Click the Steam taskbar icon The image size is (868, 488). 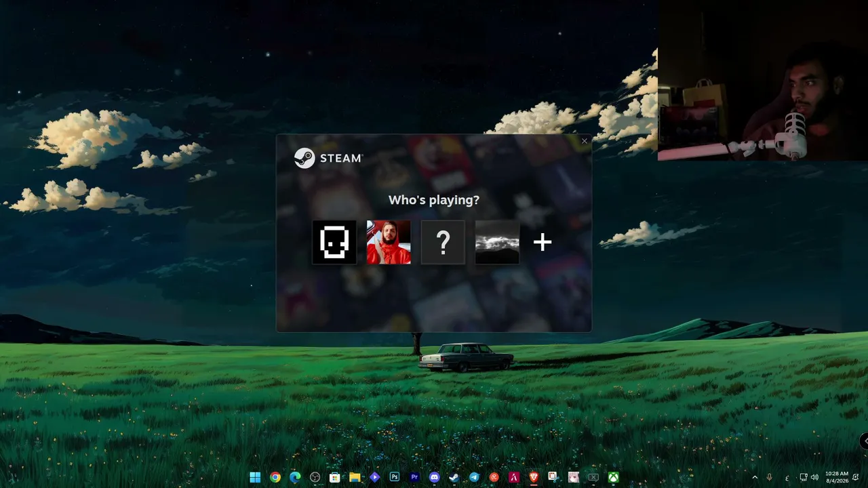[x=454, y=477]
